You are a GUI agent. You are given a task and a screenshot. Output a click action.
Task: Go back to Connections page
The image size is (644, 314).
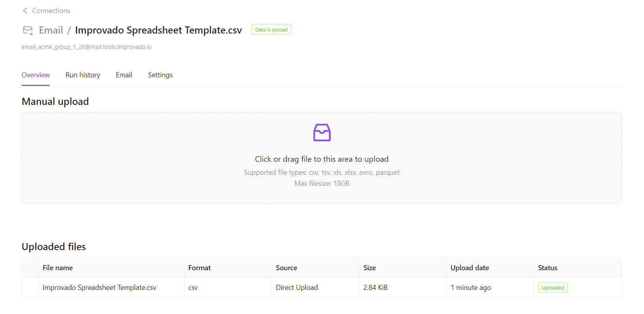(x=51, y=11)
